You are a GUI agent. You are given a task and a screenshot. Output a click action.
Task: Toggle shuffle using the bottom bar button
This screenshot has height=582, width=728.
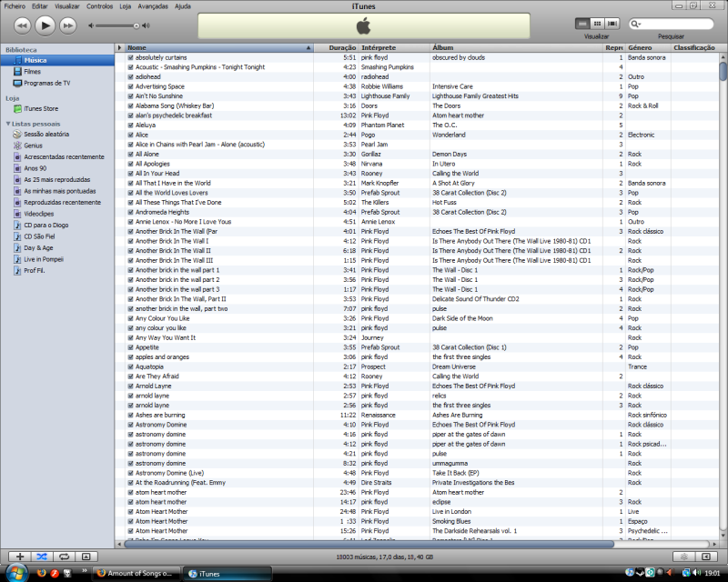[42, 557]
